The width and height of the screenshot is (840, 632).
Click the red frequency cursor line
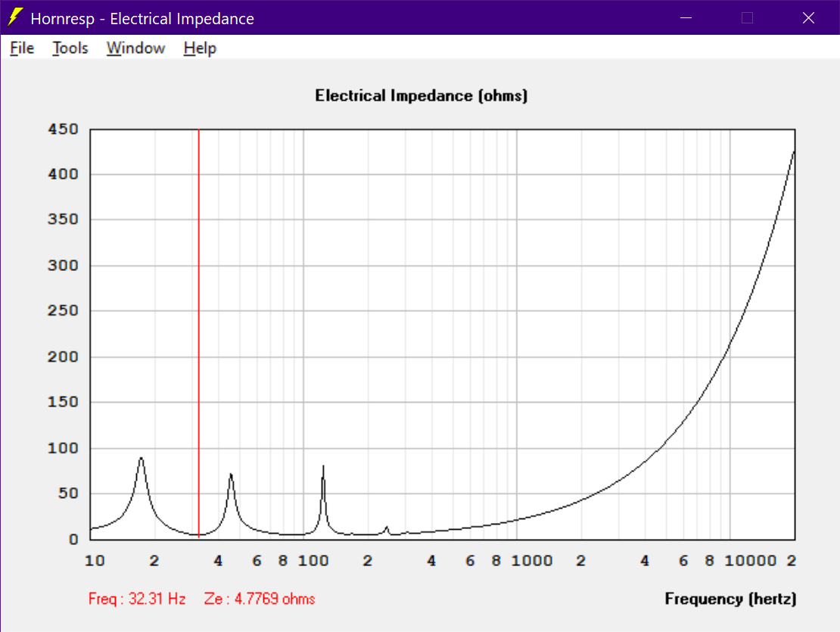(199, 332)
